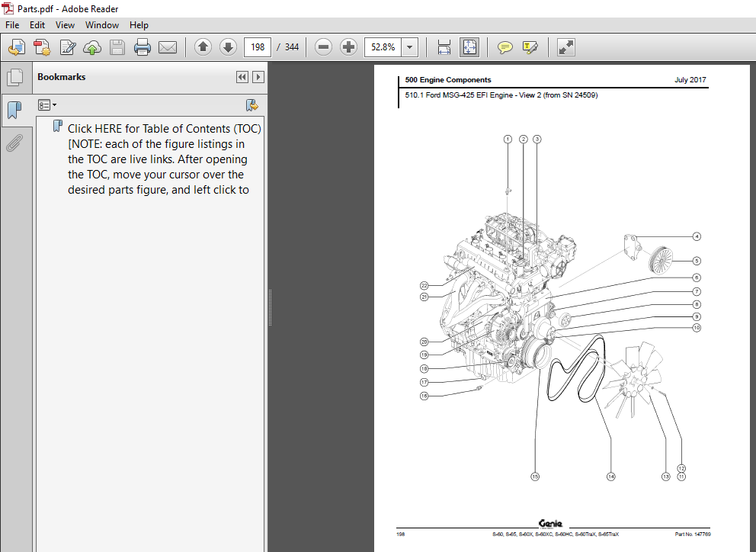Click the cloud upload icon
This screenshot has width=756, height=552.
[92, 47]
